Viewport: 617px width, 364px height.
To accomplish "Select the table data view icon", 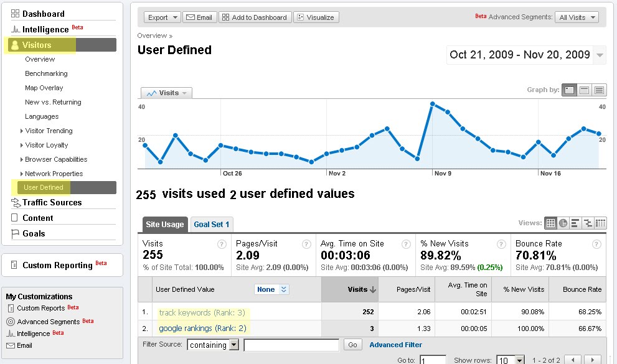I will point(551,223).
